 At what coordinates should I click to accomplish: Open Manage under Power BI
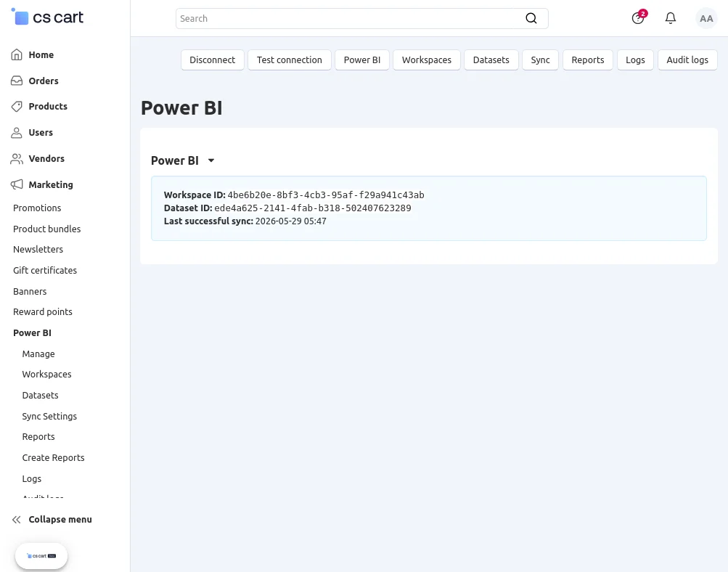[x=38, y=354]
